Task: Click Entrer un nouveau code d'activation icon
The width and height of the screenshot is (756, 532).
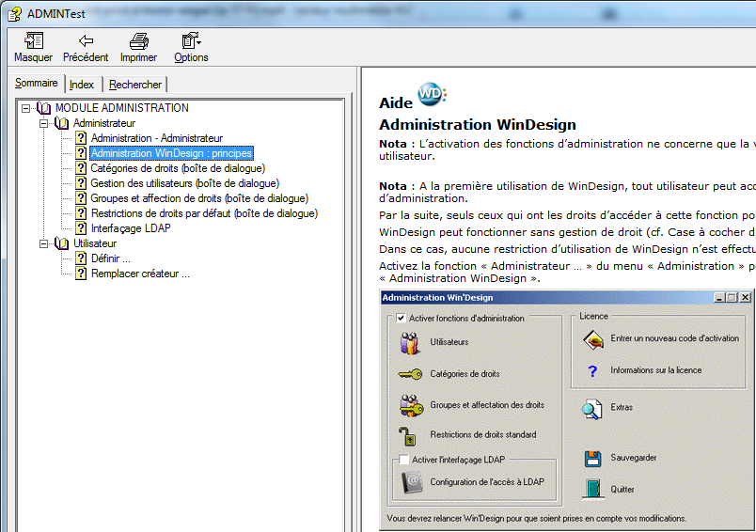Action: click(x=593, y=339)
